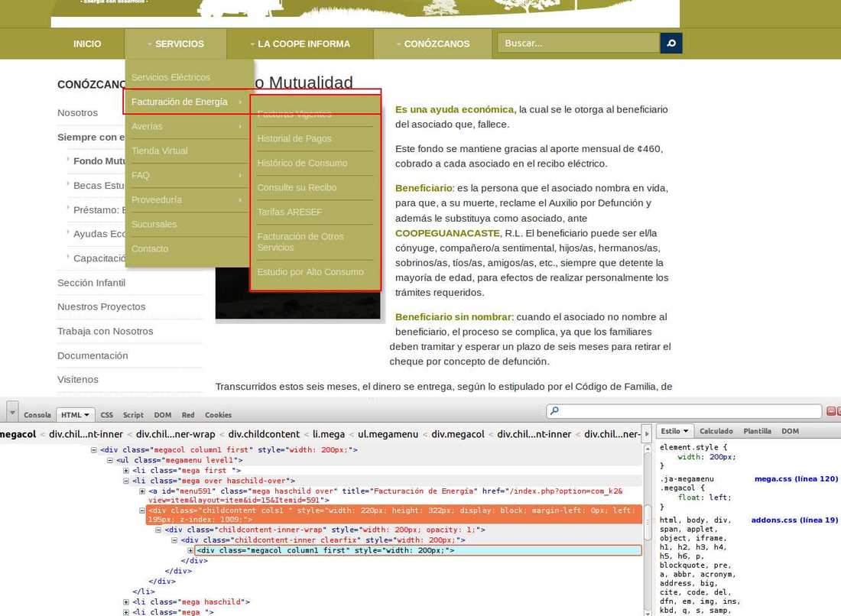The image size is (841, 616).
Task: Open the Consola tab in Firebug
Action: click(x=37, y=415)
